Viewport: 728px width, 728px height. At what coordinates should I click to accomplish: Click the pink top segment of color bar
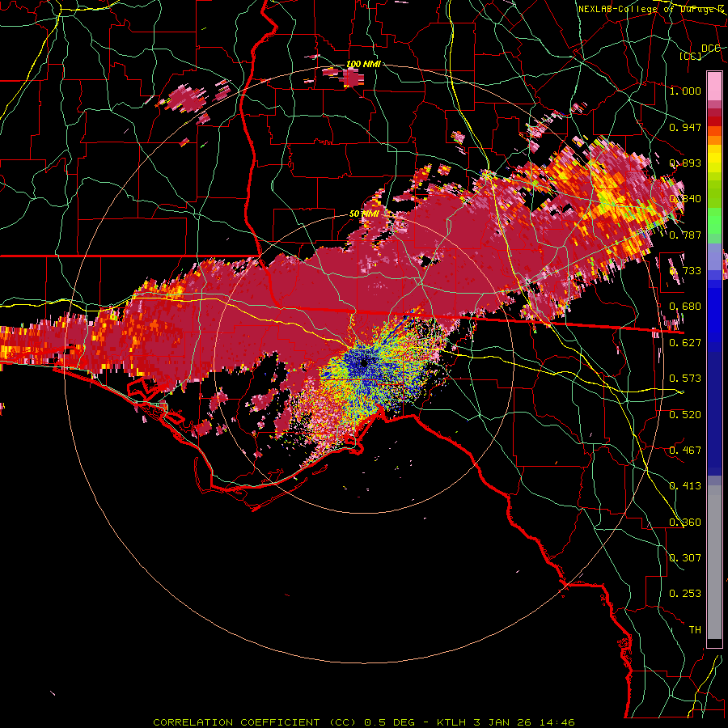tap(714, 86)
